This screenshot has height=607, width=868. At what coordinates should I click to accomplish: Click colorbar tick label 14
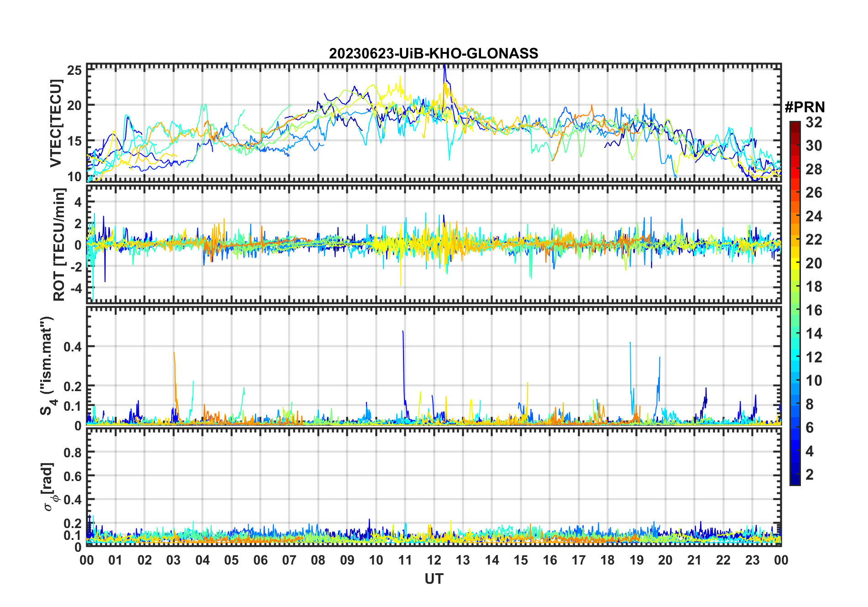pos(814,334)
